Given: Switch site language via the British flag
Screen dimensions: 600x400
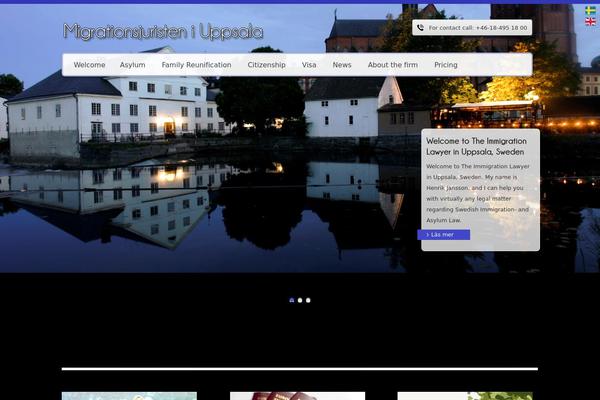Looking at the screenshot, I should (590, 22).
